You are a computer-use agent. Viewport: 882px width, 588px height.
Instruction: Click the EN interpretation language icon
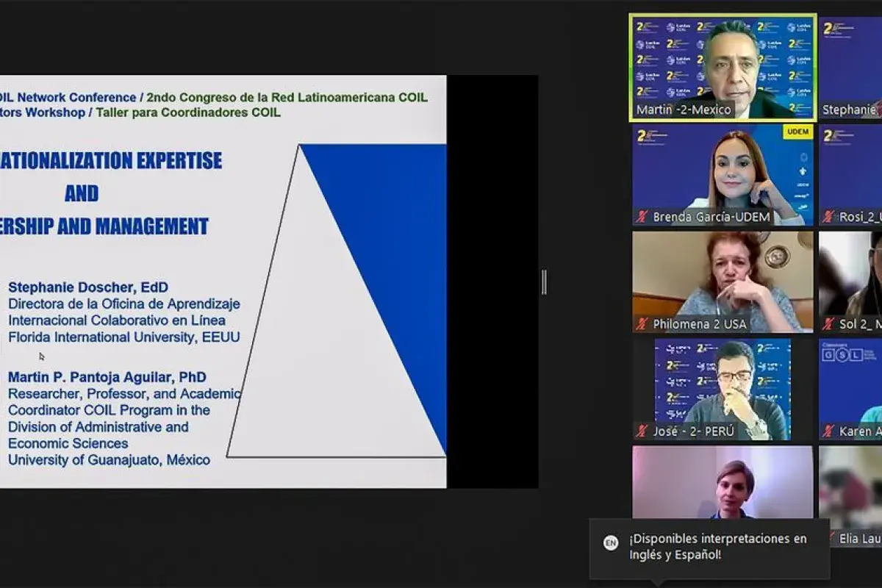(x=611, y=543)
